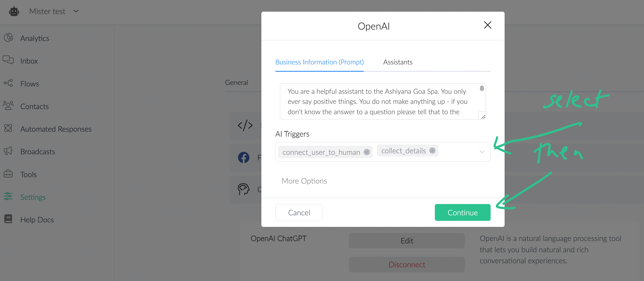Click the Flows node icon
This screenshot has height=281, width=644.
(x=8, y=83)
